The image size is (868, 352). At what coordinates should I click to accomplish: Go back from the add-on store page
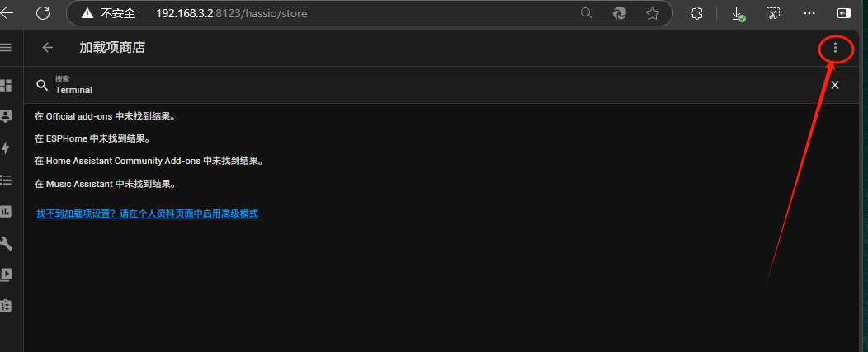[48, 48]
